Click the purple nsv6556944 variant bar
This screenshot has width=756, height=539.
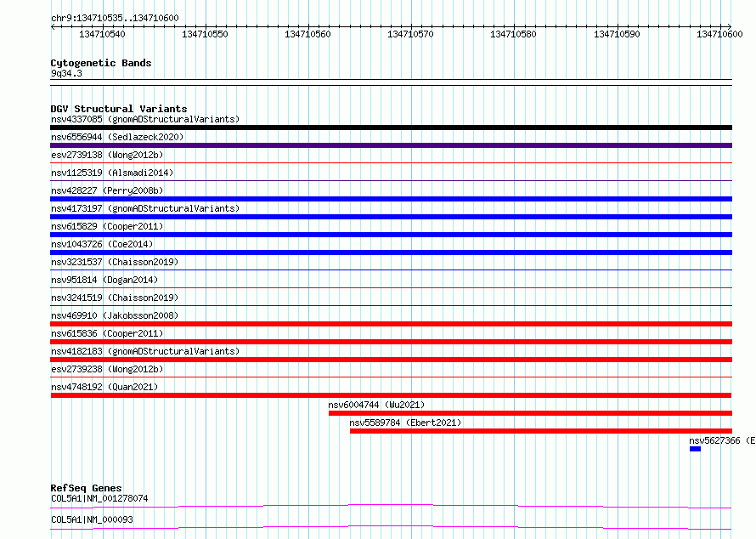coord(391,145)
